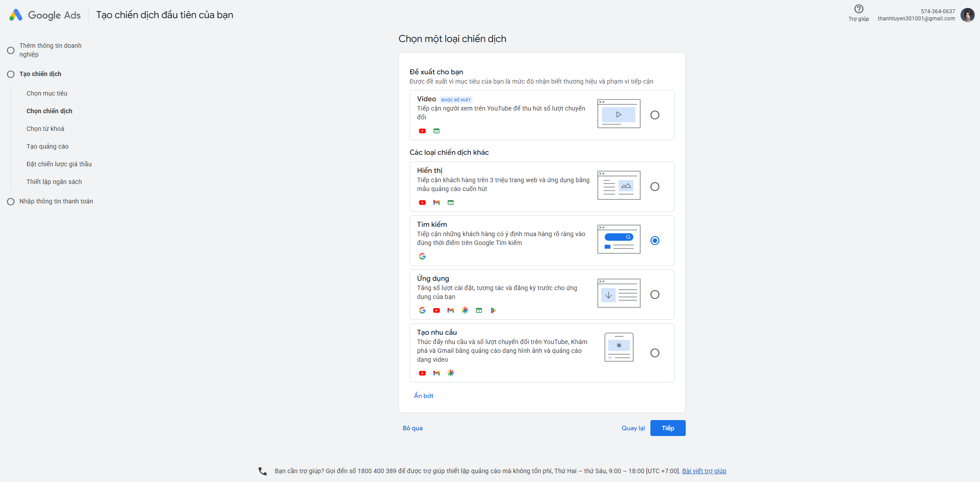Image resolution: width=980 pixels, height=482 pixels.
Task: Click YouTube icon in Video card
Action: pos(422,131)
